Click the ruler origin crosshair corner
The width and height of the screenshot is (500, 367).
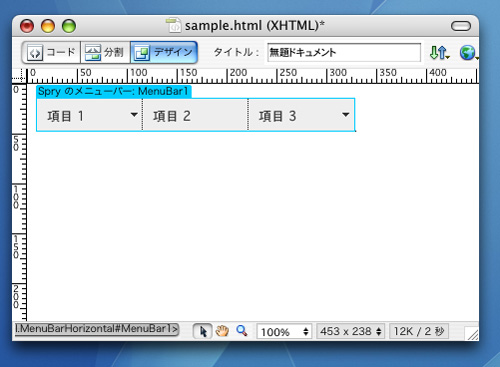pos(19,76)
